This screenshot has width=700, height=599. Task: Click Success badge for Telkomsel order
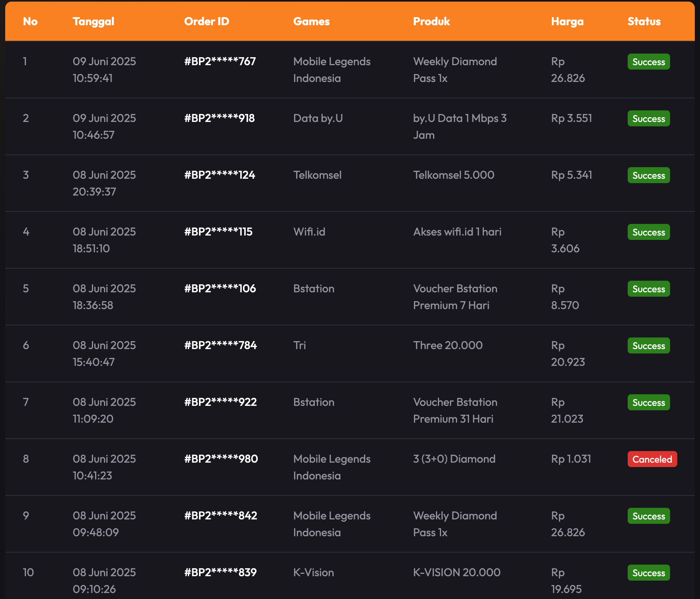648,176
